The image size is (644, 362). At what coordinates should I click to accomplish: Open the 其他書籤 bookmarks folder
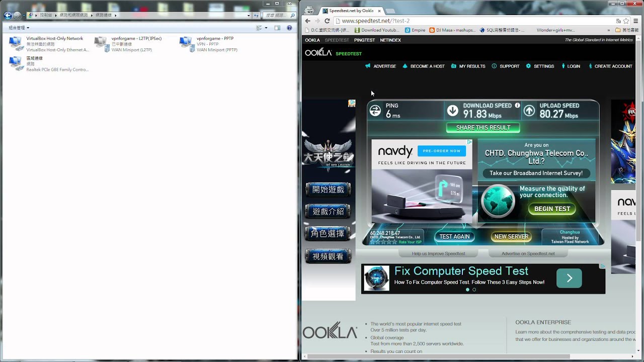coord(627,30)
